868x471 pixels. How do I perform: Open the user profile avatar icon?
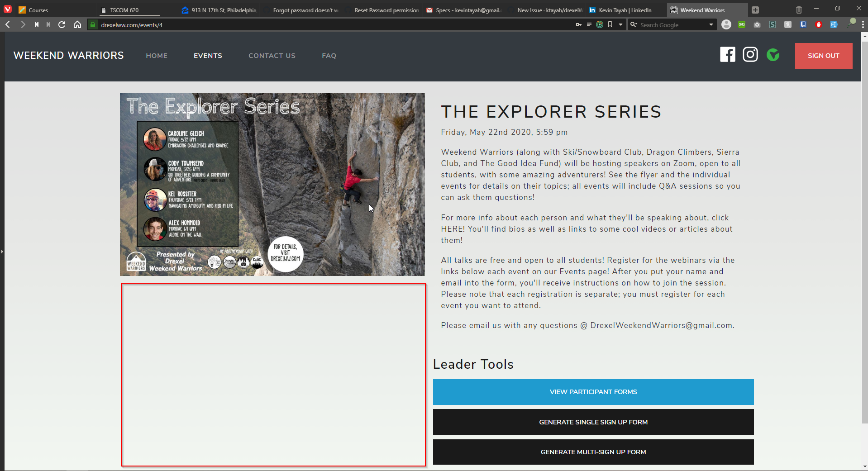point(726,24)
